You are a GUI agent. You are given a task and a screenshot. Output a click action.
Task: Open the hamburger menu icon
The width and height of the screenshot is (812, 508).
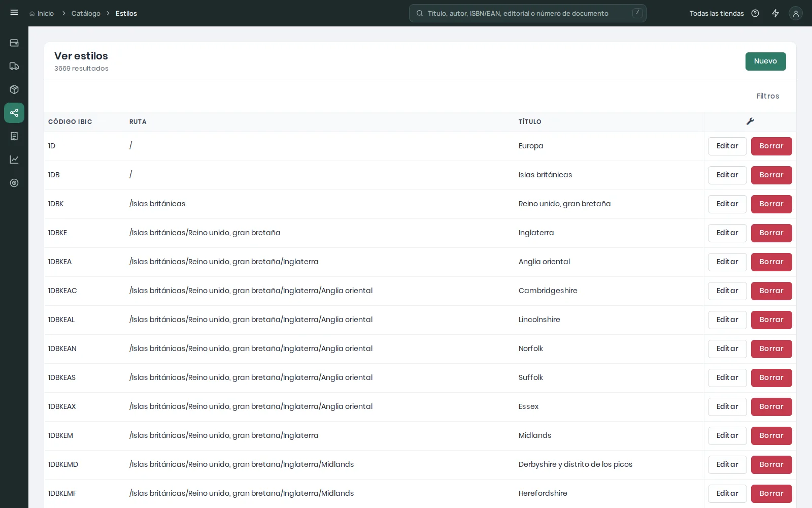14,13
